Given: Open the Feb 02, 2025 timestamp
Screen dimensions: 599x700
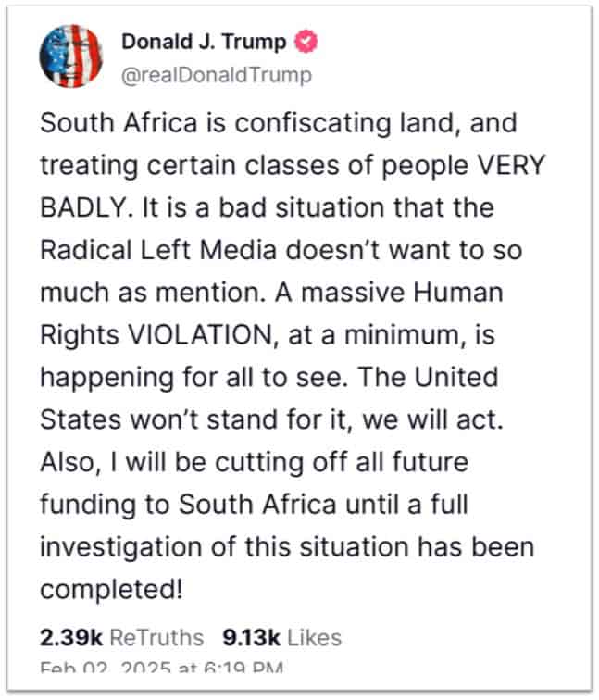Looking at the screenshot, I should [162, 668].
